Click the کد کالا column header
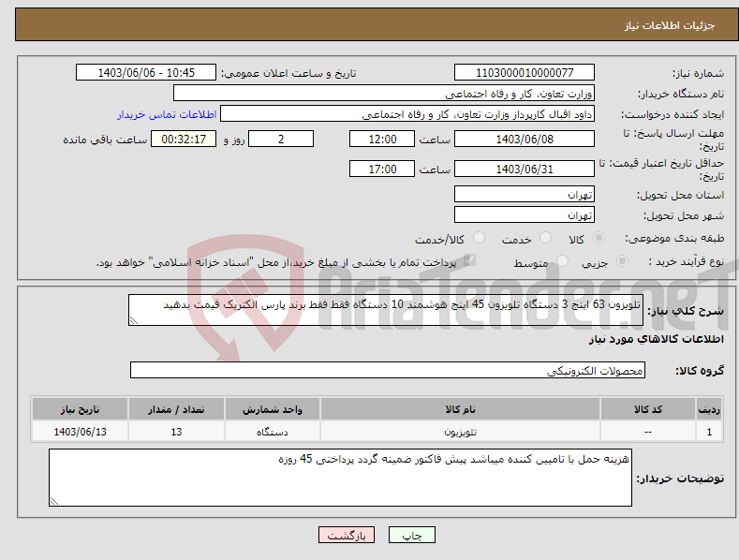The width and height of the screenshot is (739, 560). tap(648, 409)
